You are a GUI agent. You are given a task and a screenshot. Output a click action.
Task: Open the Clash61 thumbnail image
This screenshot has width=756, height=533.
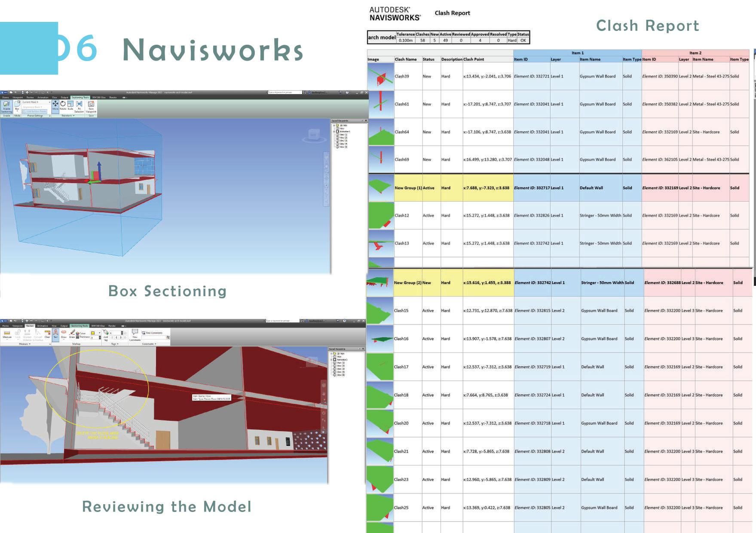(381, 104)
